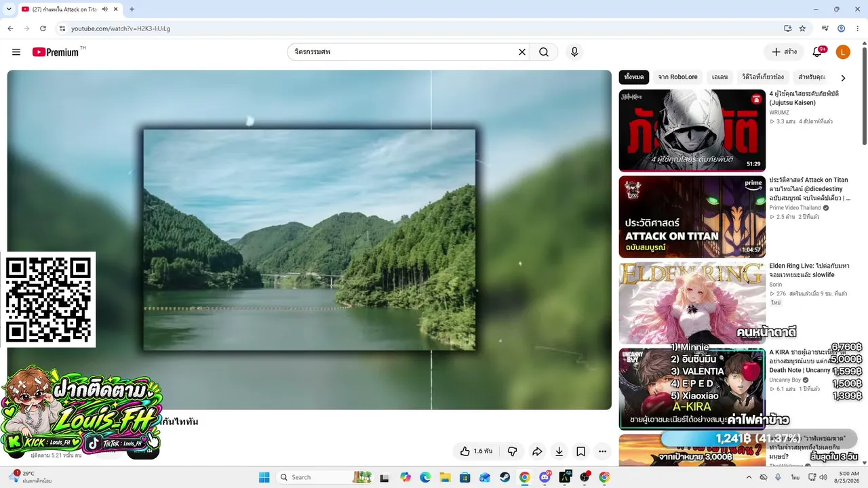This screenshot has height=488, width=868.
Task: Open a new browser tab
Action: click(x=132, y=9)
